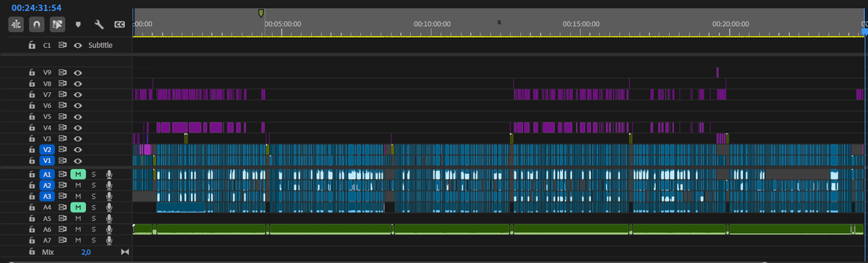Hide track V4 output with eye
868x263 pixels.
77,127
